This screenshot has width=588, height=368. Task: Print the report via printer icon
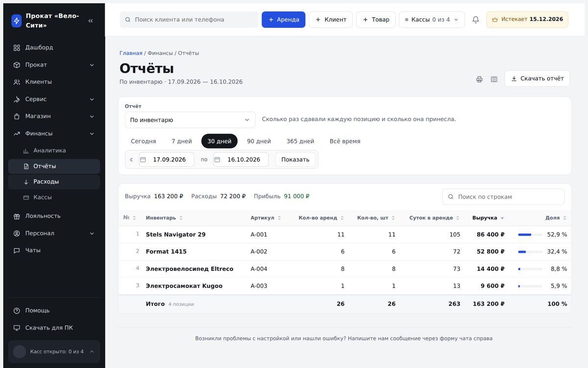(479, 79)
